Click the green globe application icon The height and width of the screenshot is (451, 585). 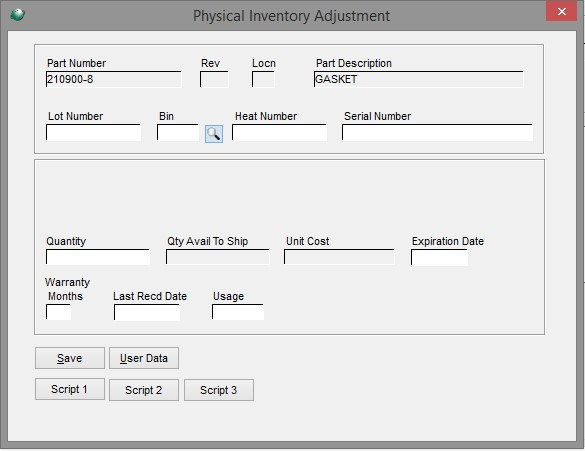(x=18, y=15)
